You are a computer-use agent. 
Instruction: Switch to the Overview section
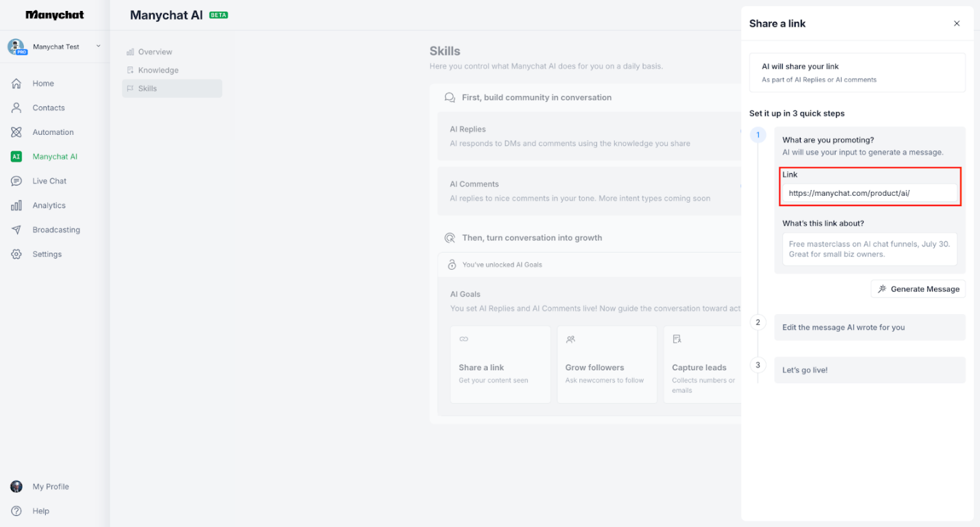pos(155,51)
